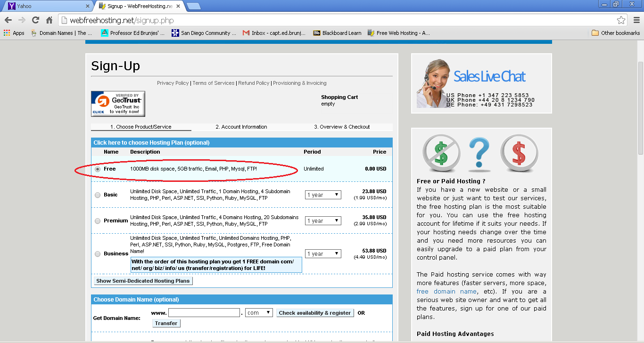Viewport: 644px width, 343px height.
Task: Click the Shopping Cart label
Action: [339, 97]
